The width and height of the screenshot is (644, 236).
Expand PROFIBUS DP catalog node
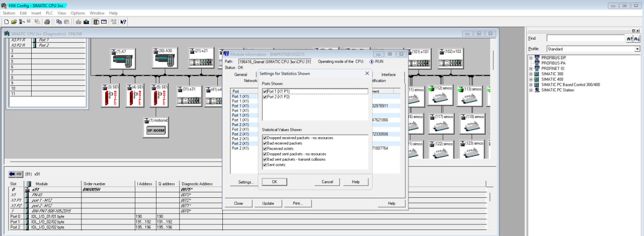click(x=530, y=57)
